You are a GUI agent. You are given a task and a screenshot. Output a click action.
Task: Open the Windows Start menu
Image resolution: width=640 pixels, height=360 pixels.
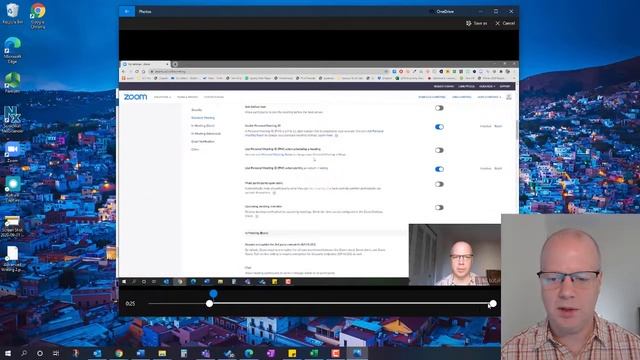point(8,353)
